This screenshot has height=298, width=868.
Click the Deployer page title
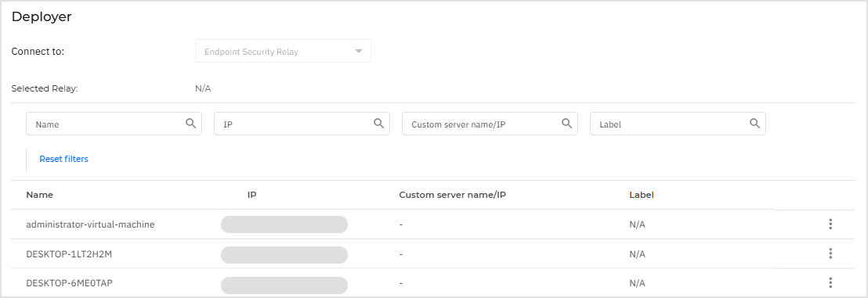coord(42,16)
